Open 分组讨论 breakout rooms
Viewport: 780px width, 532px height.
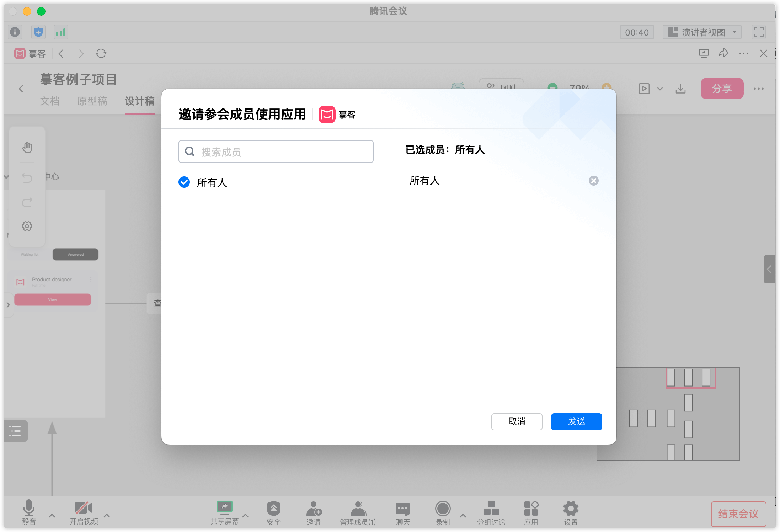tap(491, 513)
